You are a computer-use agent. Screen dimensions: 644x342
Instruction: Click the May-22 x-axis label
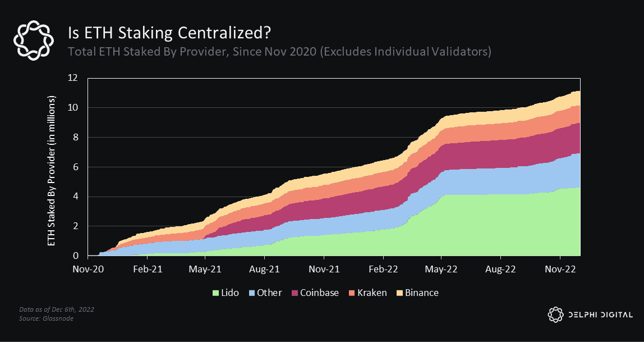click(x=441, y=269)
